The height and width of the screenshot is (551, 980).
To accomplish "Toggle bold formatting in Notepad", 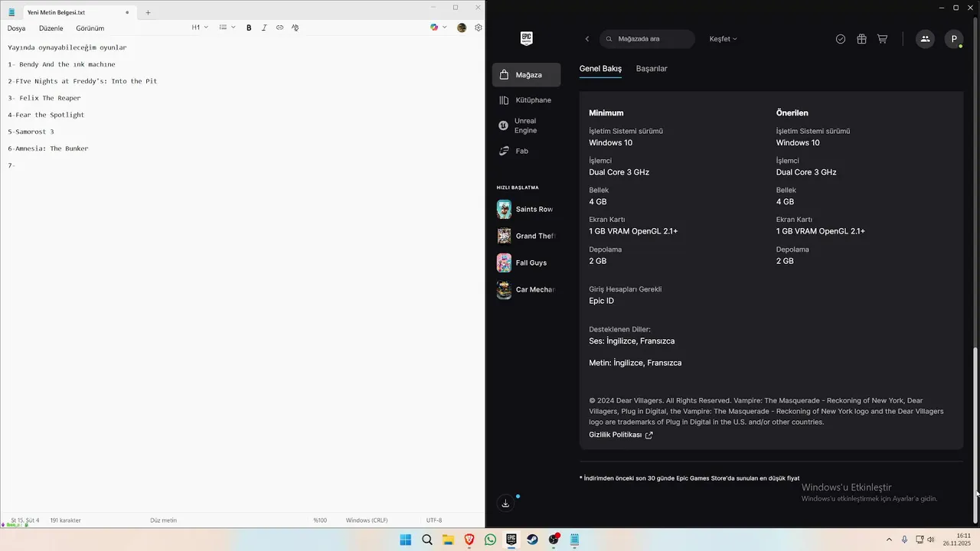I will pos(249,28).
